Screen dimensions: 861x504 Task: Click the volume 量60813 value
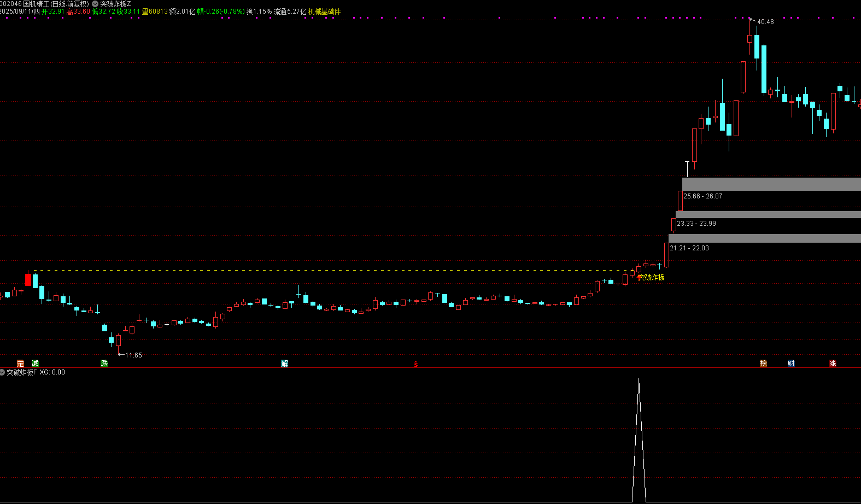tap(155, 11)
